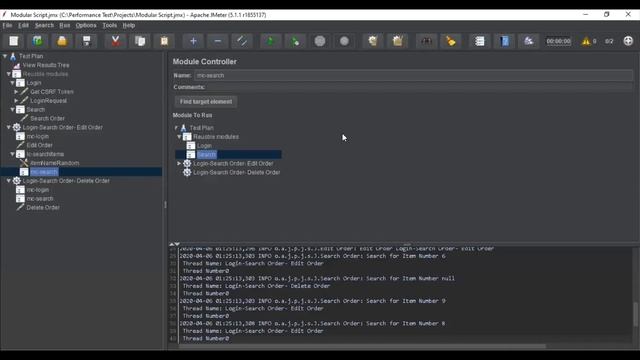The image size is (640, 360).
Task: Open the Help toolbar icon
Action: [504, 41]
